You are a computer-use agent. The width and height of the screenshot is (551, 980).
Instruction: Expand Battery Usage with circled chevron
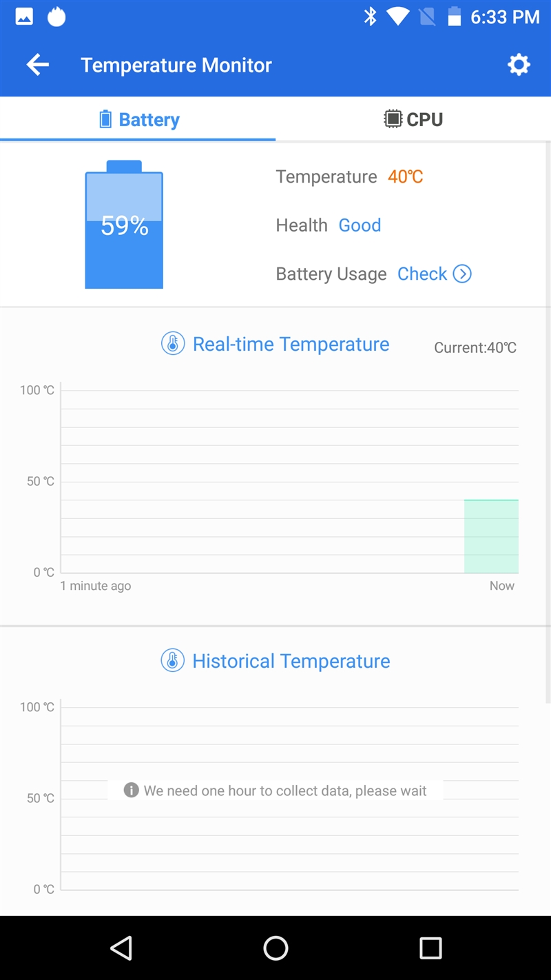(x=462, y=274)
